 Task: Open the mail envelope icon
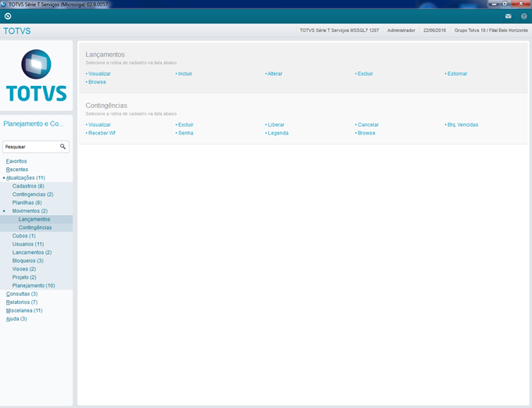[x=508, y=16]
